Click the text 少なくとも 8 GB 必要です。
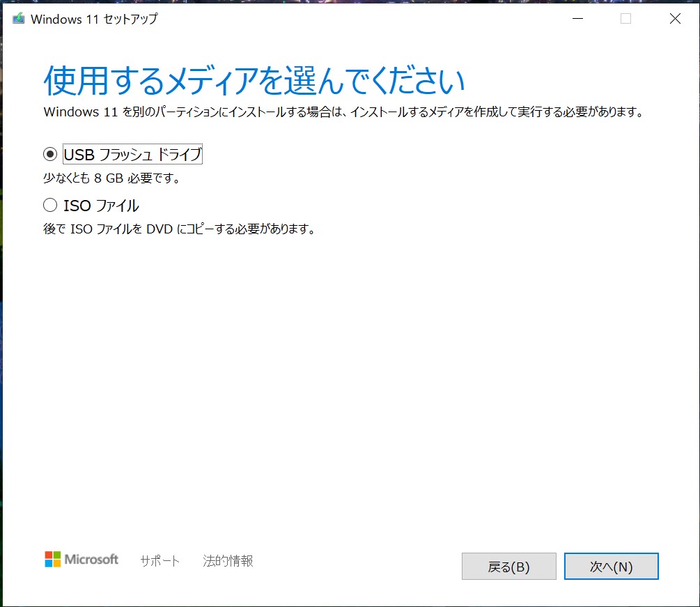The height and width of the screenshot is (607, 700). point(113,178)
